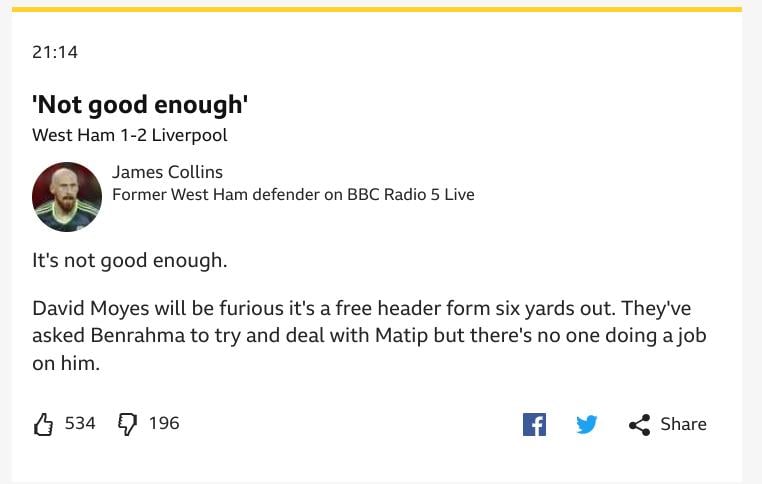Share post via Twitter bird icon
The height and width of the screenshot is (484, 762).
pyautogui.click(x=587, y=424)
